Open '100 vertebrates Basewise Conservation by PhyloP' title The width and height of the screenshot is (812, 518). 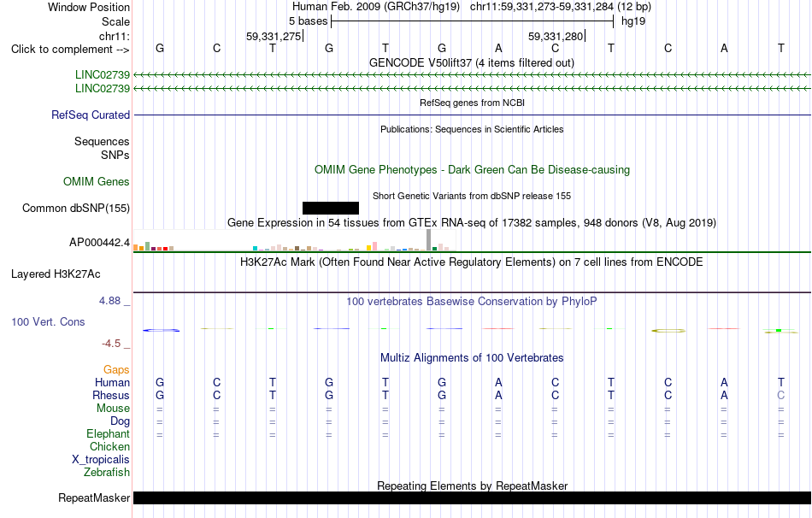coord(472,302)
